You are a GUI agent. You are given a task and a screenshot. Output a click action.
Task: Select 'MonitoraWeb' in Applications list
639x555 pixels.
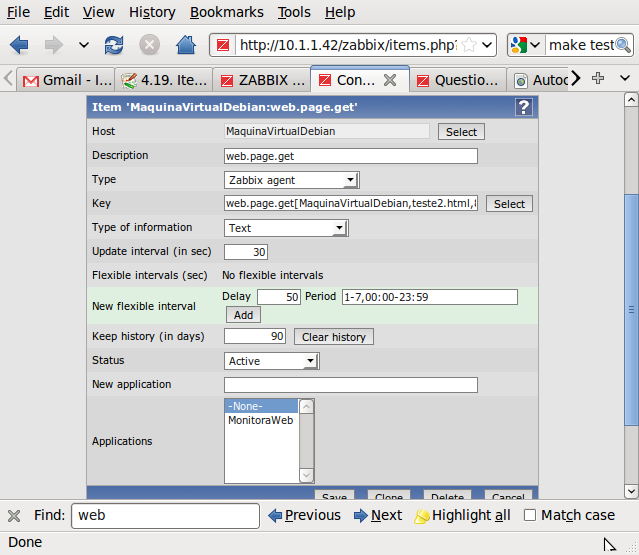(262, 420)
